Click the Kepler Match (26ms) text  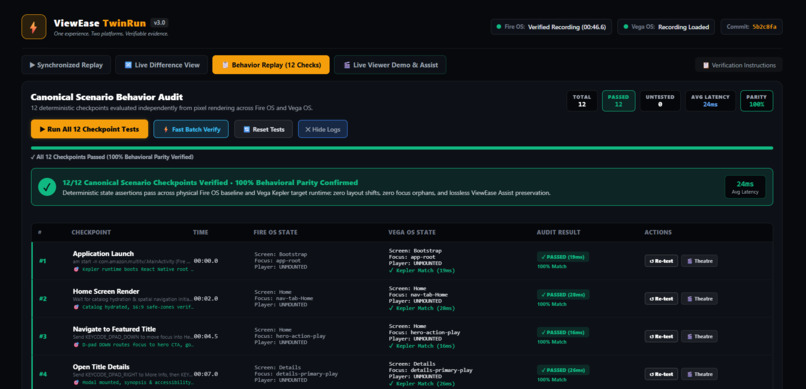(422, 383)
